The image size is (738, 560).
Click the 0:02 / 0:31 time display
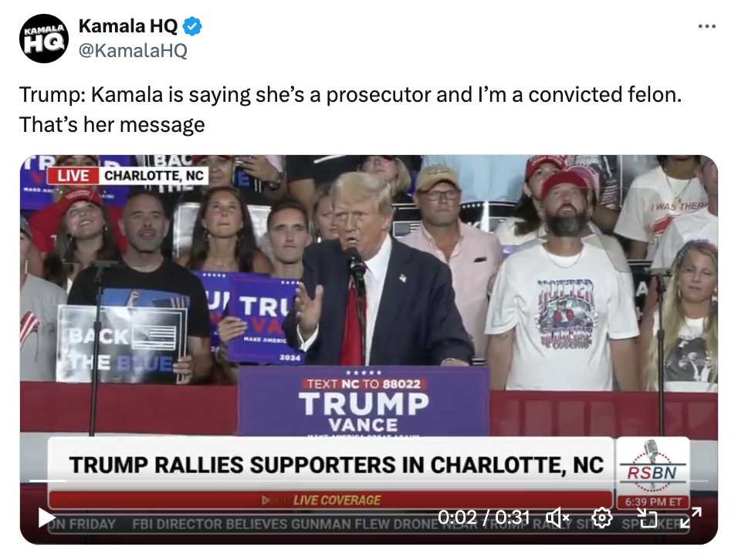(483, 518)
